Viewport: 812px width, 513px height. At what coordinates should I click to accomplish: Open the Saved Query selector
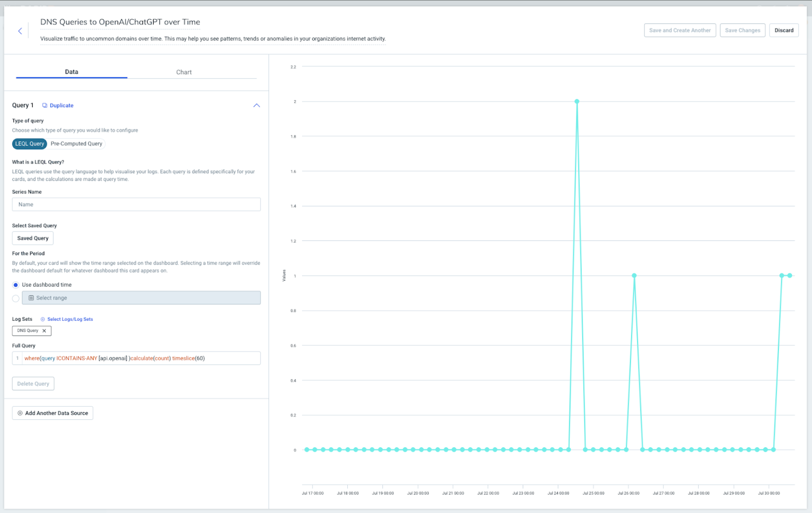click(x=33, y=239)
